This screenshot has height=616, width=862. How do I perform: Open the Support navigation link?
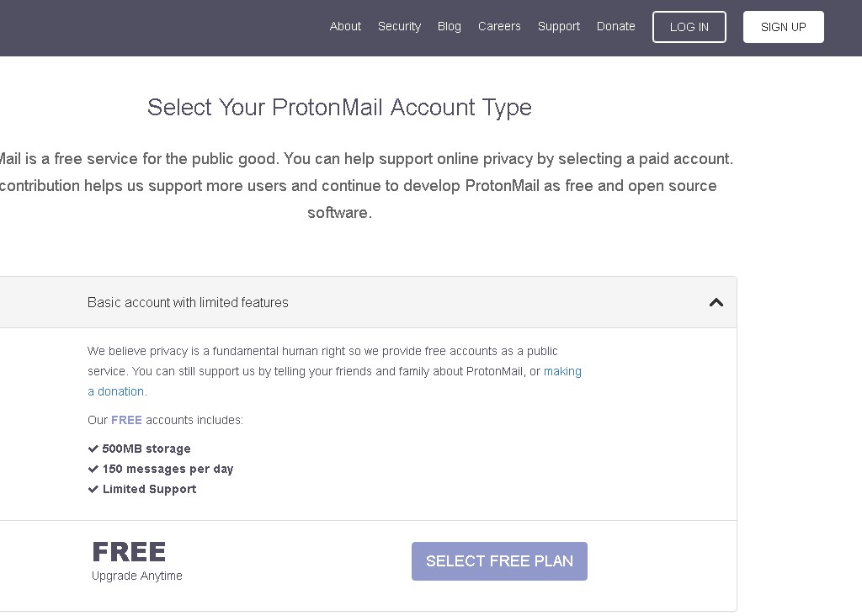click(559, 26)
